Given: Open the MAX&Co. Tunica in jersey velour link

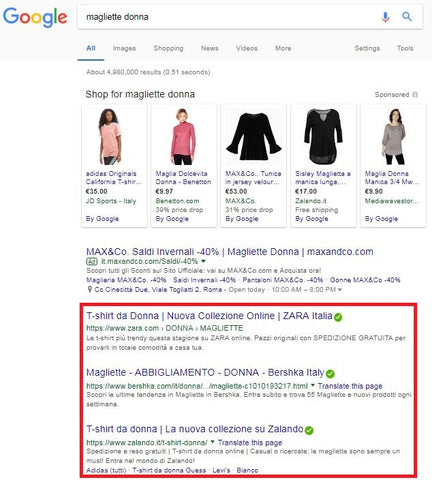Looking at the screenshot, I should tap(253, 178).
